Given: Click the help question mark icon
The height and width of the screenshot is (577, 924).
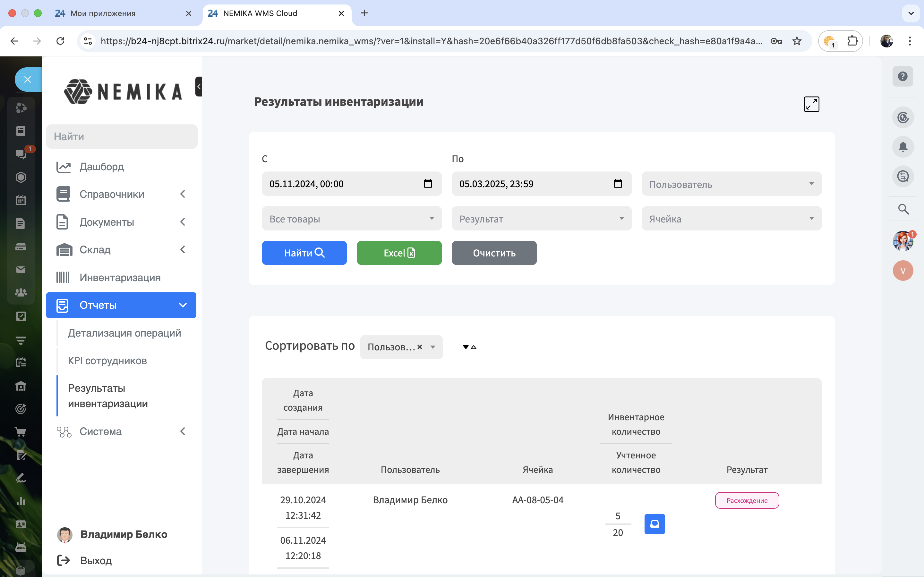Looking at the screenshot, I should (903, 76).
